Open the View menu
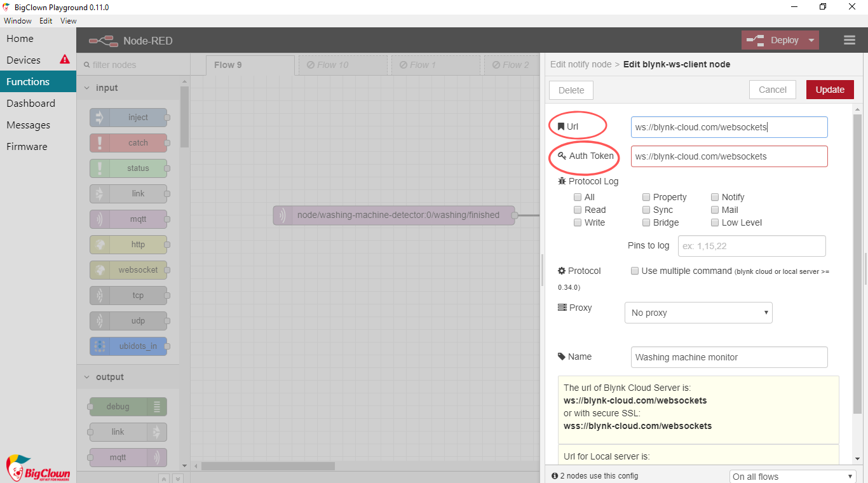 coord(69,20)
